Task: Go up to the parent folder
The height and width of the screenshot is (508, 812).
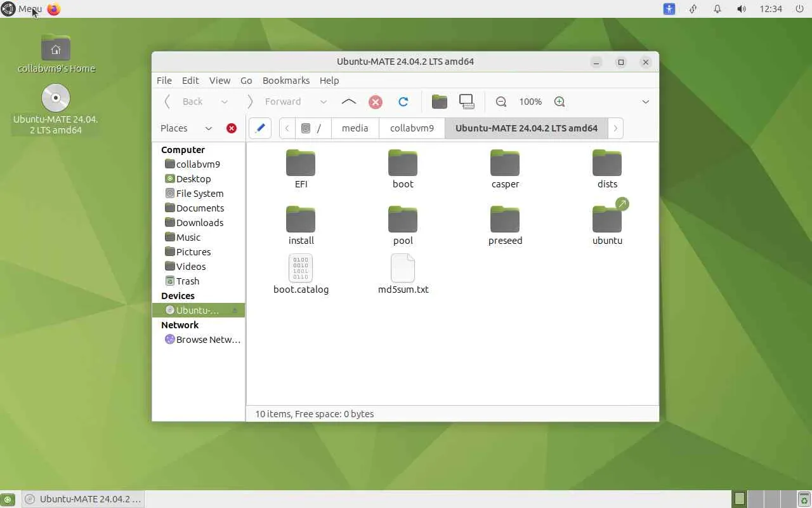Action: (x=348, y=102)
